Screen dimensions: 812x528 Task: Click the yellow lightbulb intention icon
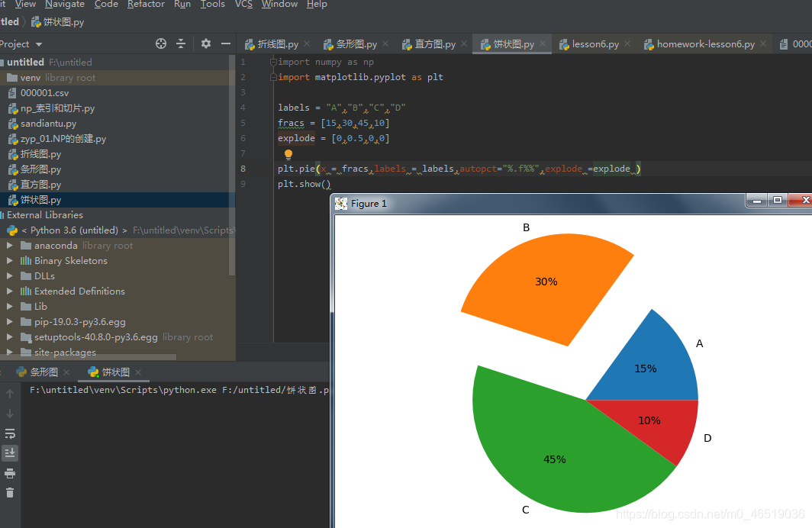pos(288,153)
